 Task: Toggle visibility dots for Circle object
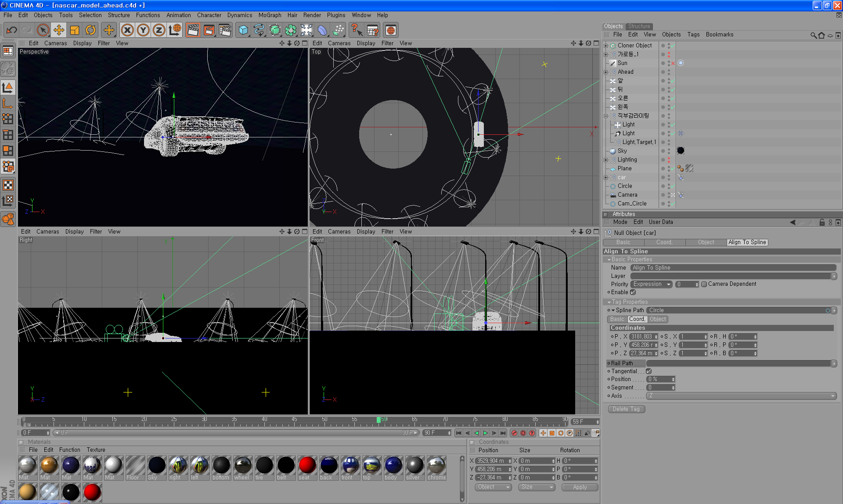pos(669,186)
